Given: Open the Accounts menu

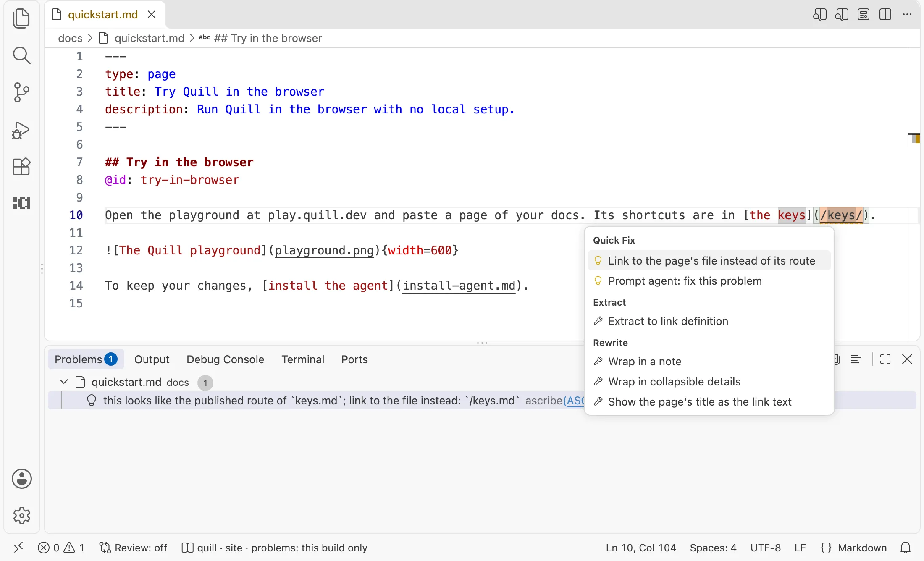Looking at the screenshot, I should (x=21, y=479).
